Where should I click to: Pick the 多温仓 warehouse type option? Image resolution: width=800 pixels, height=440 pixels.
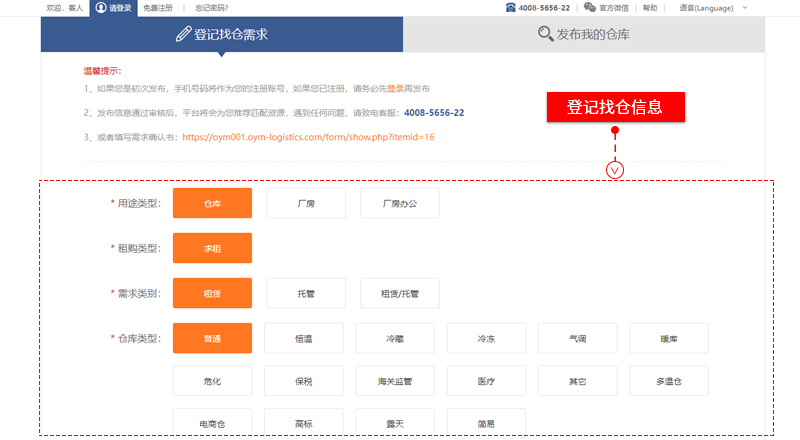[668, 381]
